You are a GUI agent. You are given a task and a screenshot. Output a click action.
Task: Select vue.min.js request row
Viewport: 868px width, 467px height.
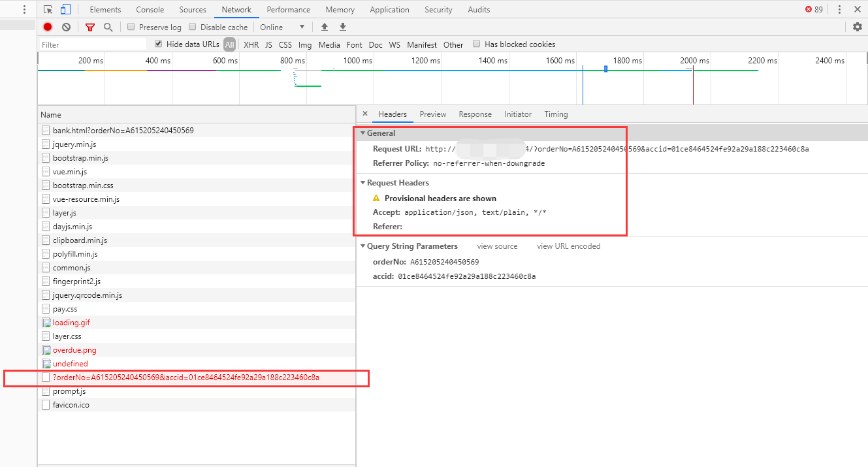pyautogui.click(x=197, y=172)
